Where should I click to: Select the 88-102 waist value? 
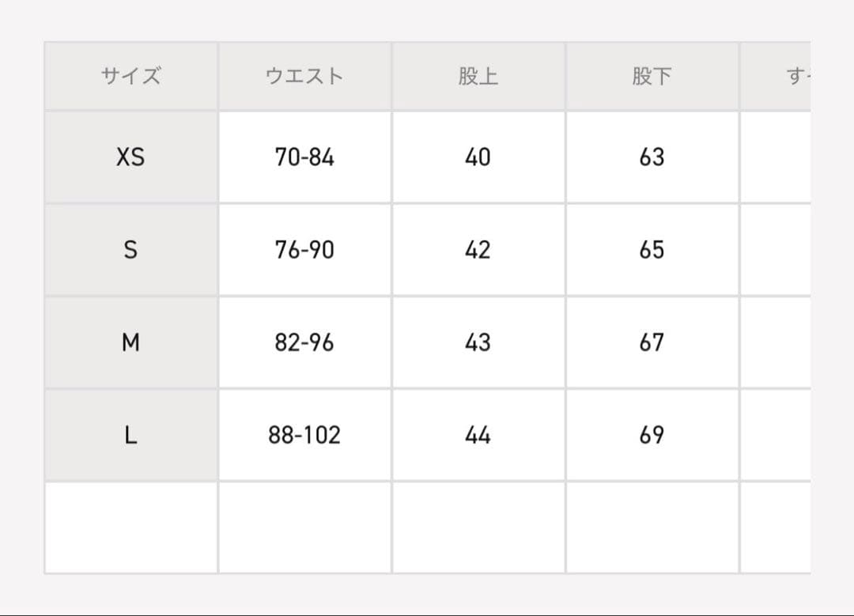coord(304,435)
